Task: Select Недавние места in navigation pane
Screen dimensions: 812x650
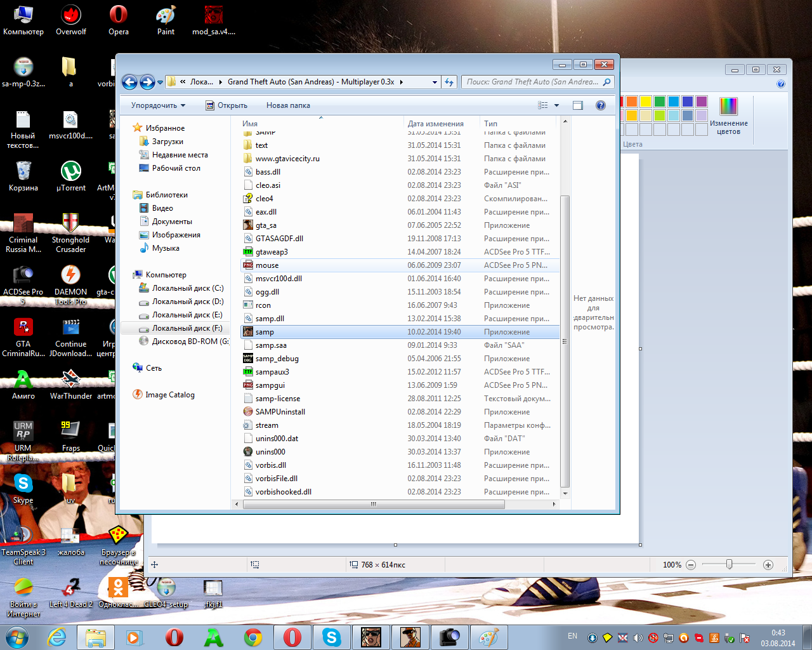Action: pos(180,155)
